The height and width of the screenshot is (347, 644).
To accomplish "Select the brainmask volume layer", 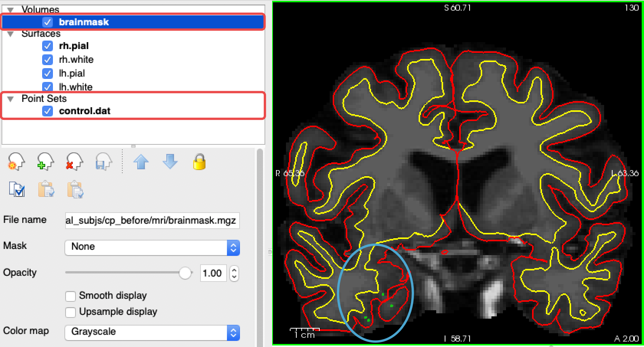I will [x=84, y=22].
